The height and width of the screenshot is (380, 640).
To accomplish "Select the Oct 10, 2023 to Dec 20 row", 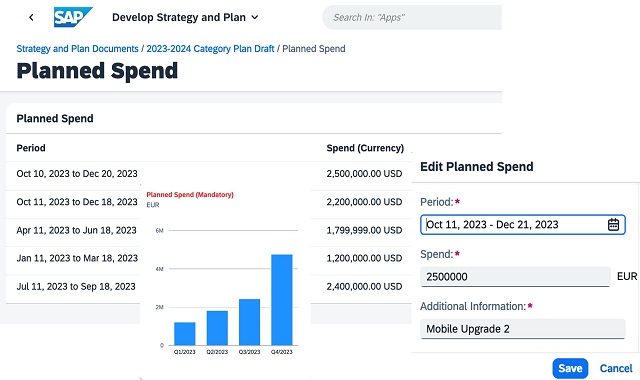I will 209,174.
